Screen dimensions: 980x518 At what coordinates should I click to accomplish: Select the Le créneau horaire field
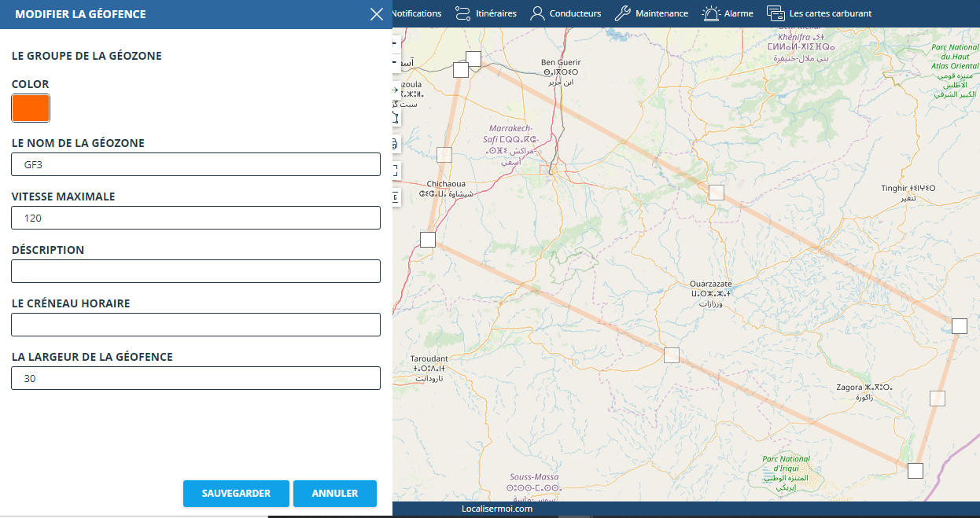(x=196, y=325)
